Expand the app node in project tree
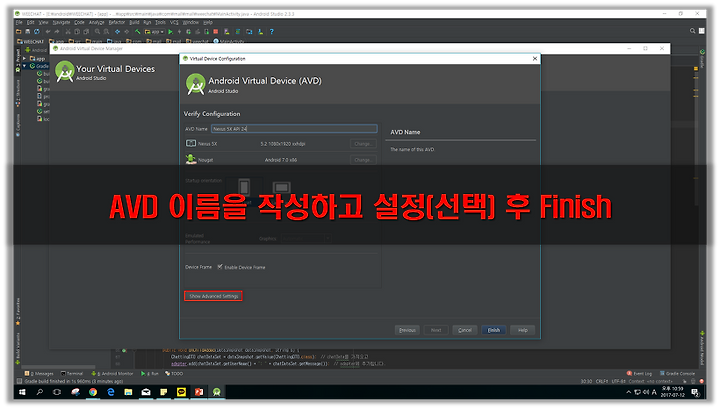 tap(24, 59)
